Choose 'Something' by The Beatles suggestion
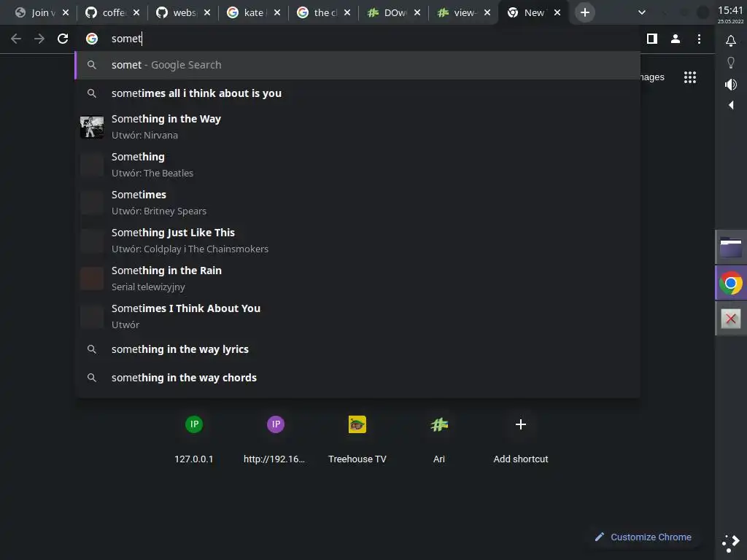 [357, 165]
